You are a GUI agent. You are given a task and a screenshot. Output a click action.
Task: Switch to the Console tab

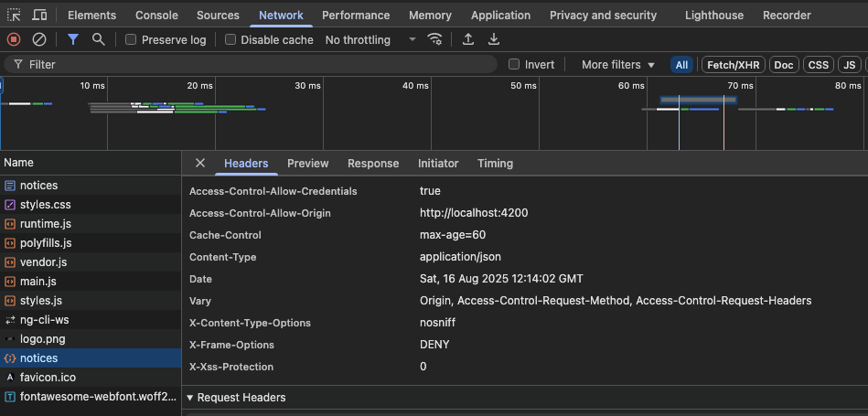click(x=156, y=16)
